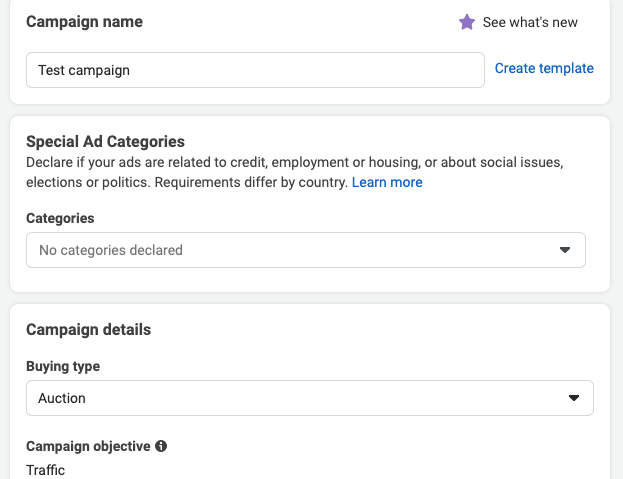Click the Campaign objective label
623x479 pixels.
[88, 446]
